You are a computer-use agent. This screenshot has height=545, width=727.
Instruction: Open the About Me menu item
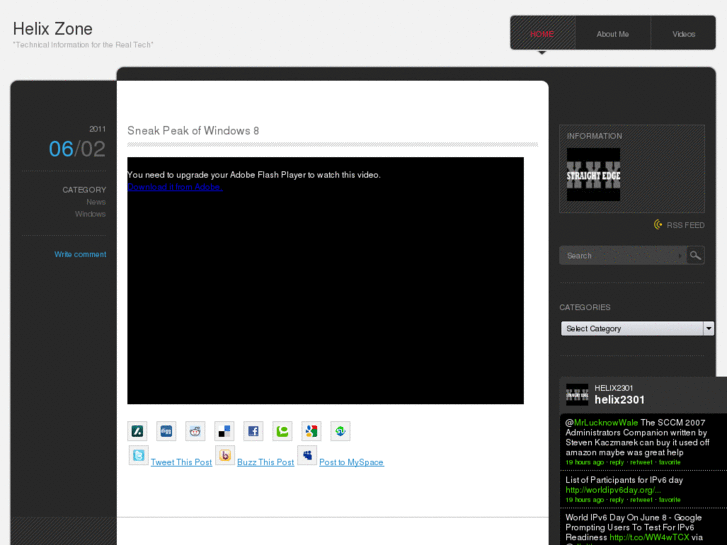tap(612, 34)
